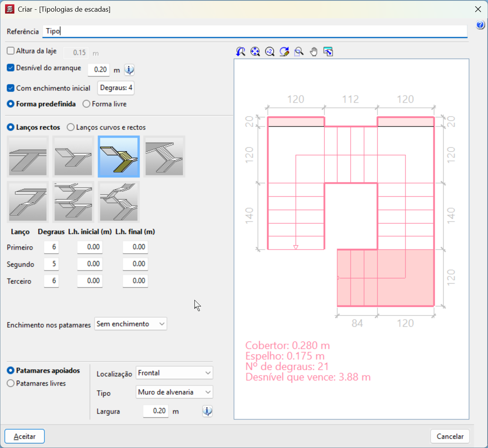Image resolution: width=488 pixels, height=448 pixels.
Task: Click the redraw view pencil icon
Action: pos(284,52)
